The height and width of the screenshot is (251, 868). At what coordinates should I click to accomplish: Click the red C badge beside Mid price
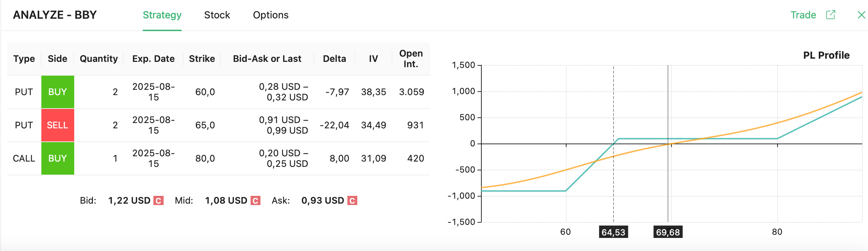tap(255, 201)
